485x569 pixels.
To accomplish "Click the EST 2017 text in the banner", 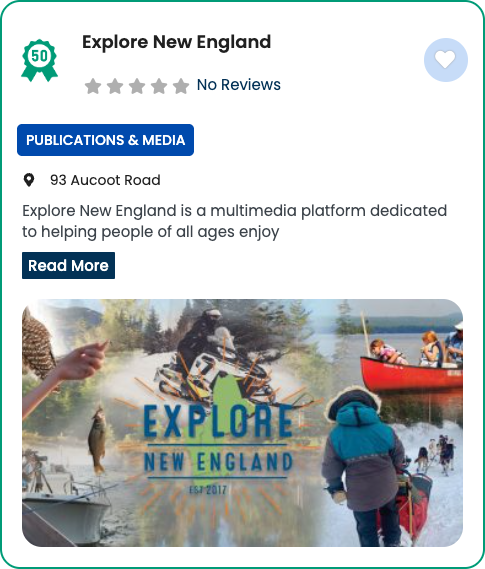I will tap(208, 490).
